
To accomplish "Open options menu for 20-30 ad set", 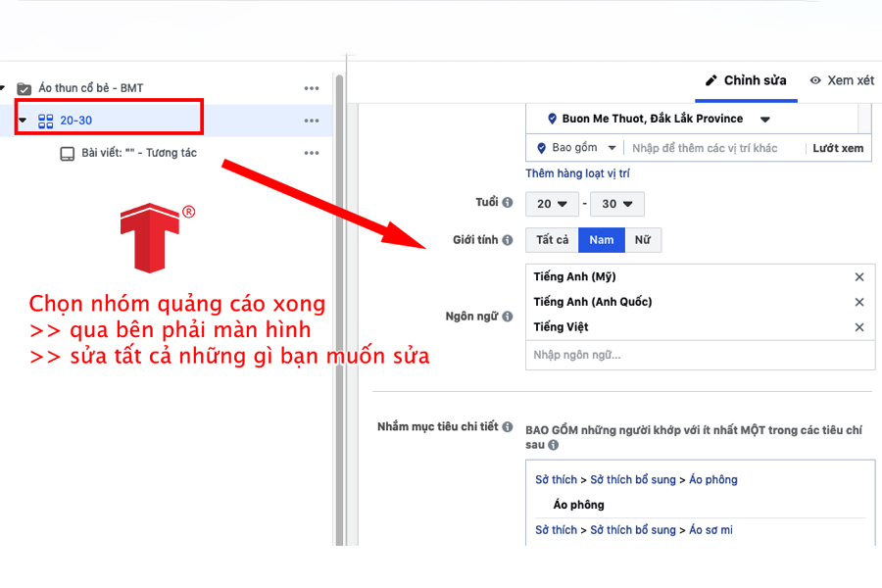I will [311, 121].
